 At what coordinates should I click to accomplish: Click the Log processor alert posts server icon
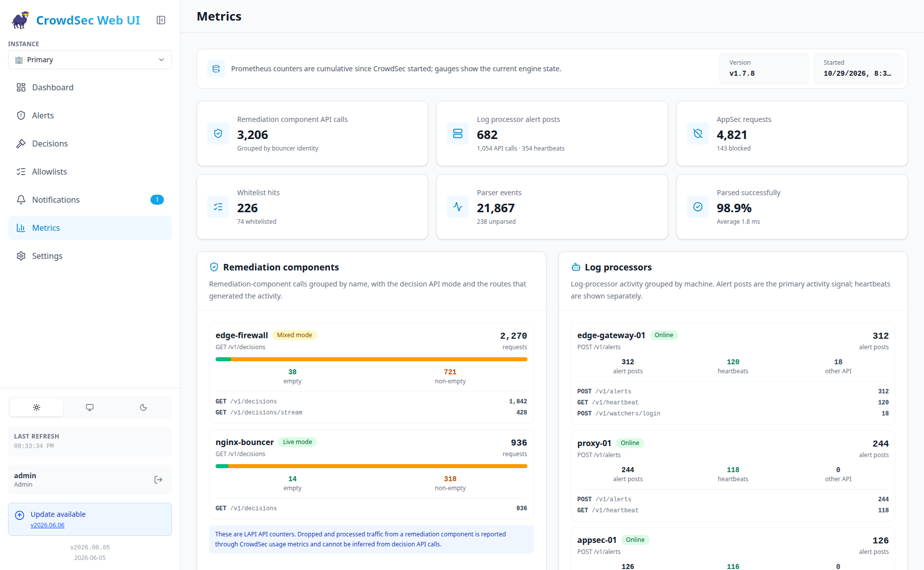[458, 133]
